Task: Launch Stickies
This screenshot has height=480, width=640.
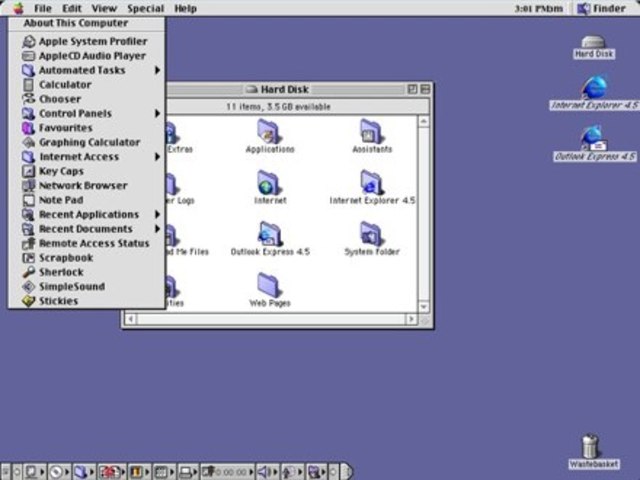Action: click(87, 301)
